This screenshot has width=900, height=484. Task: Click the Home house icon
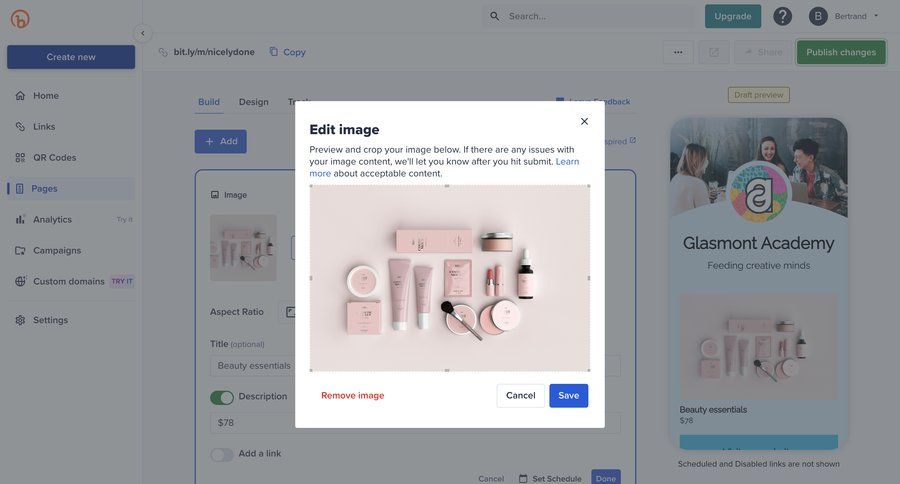[x=20, y=95]
